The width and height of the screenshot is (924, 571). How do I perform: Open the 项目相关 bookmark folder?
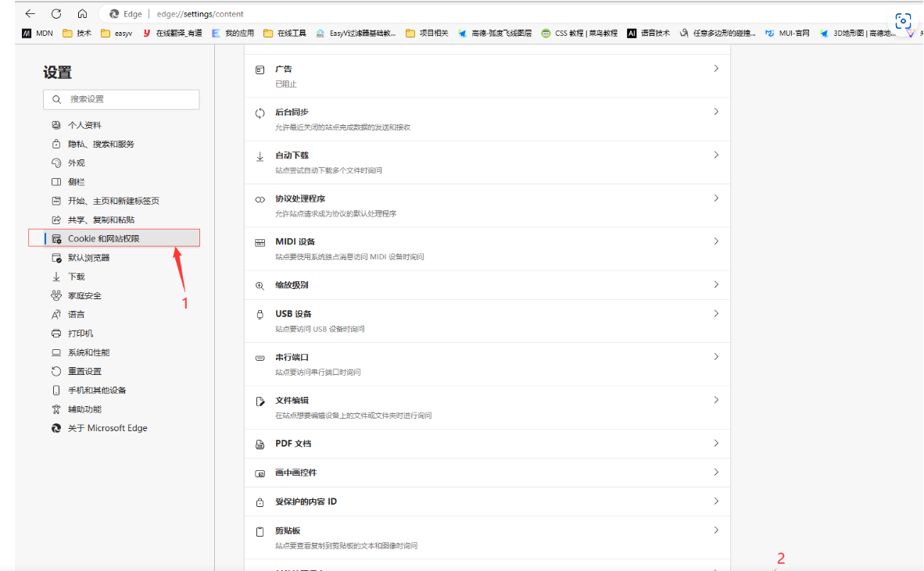point(428,34)
